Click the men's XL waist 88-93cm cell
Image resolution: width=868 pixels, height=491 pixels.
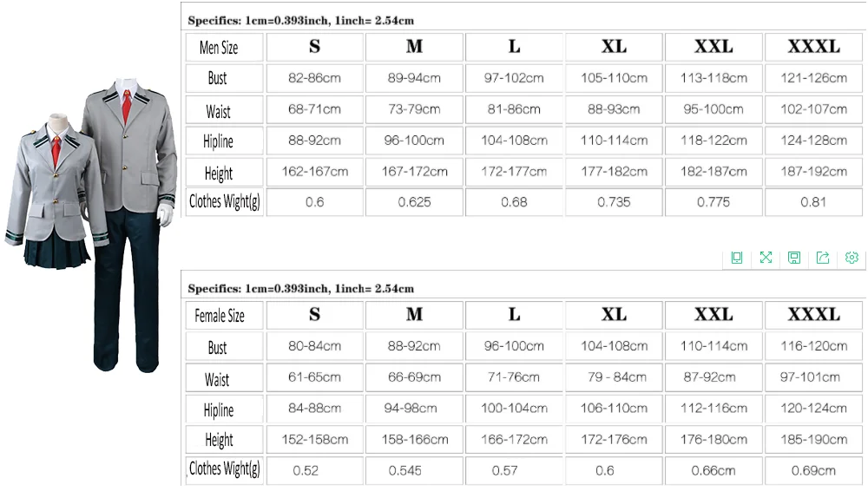click(614, 109)
